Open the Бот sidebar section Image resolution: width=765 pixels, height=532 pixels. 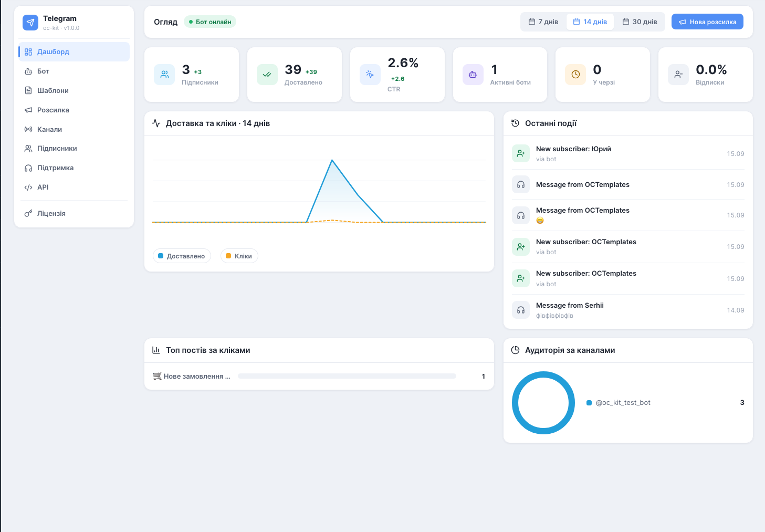coord(74,71)
